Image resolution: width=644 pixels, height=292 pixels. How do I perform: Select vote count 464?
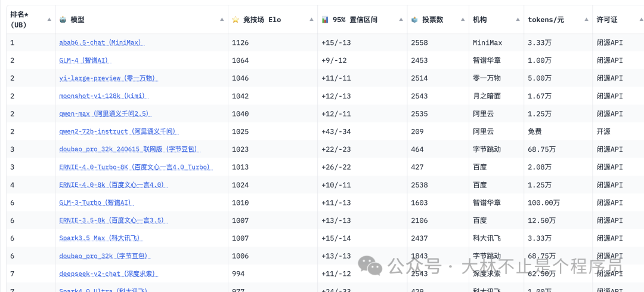(x=417, y=149)
